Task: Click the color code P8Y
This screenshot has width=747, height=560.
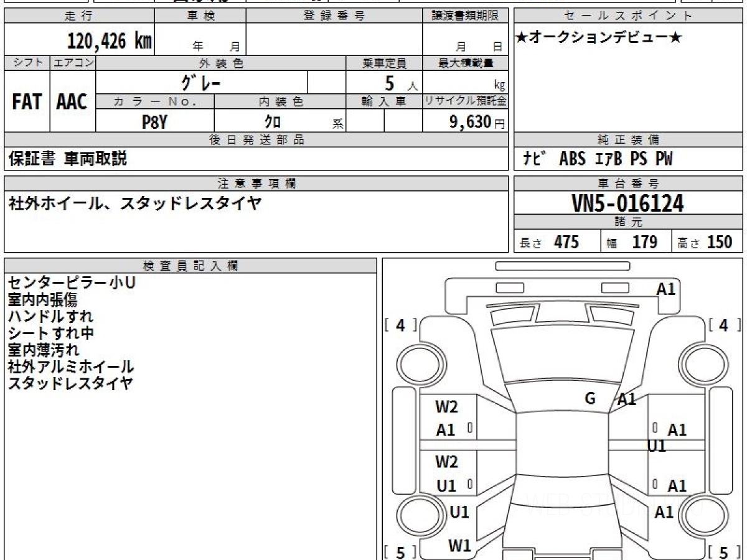Action: 154,121
